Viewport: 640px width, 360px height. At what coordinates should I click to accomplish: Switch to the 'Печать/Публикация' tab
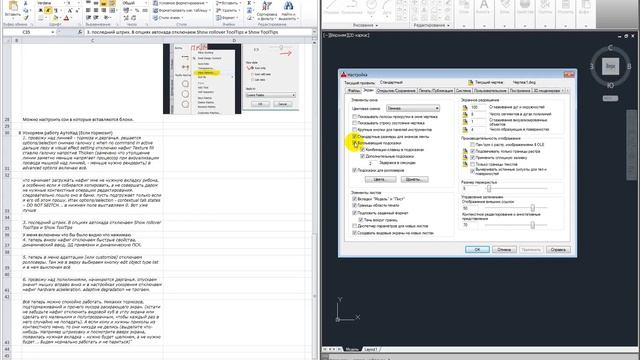pyautogui.click(x=436, y=91)
